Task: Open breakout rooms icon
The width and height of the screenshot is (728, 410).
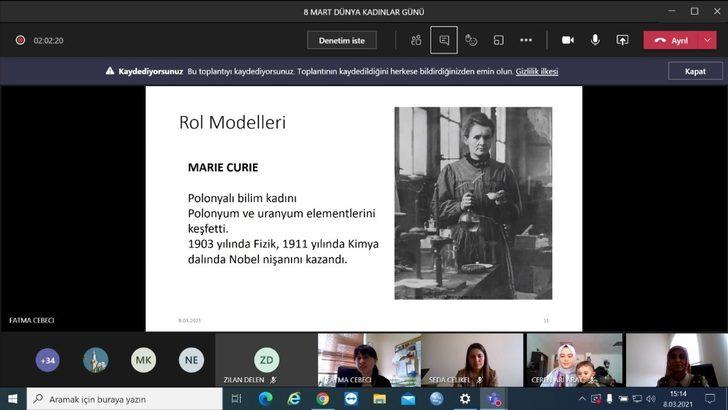Action: [x=498, y=40]
